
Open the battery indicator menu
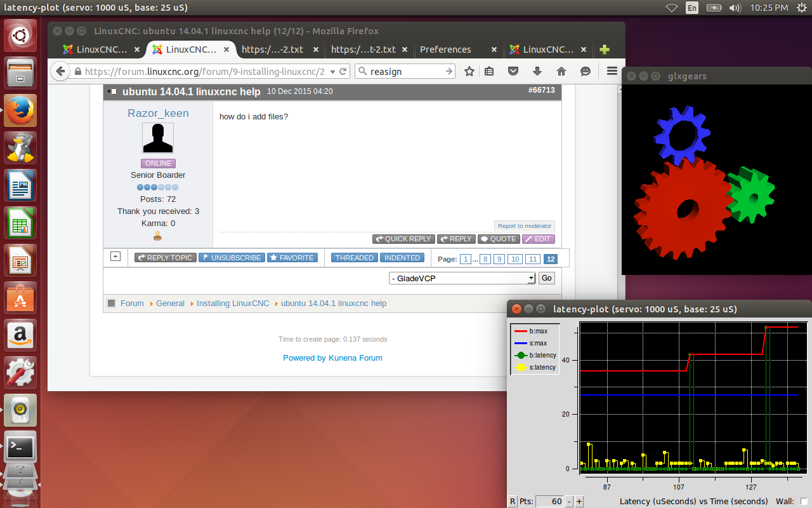[x=714, y=8]
